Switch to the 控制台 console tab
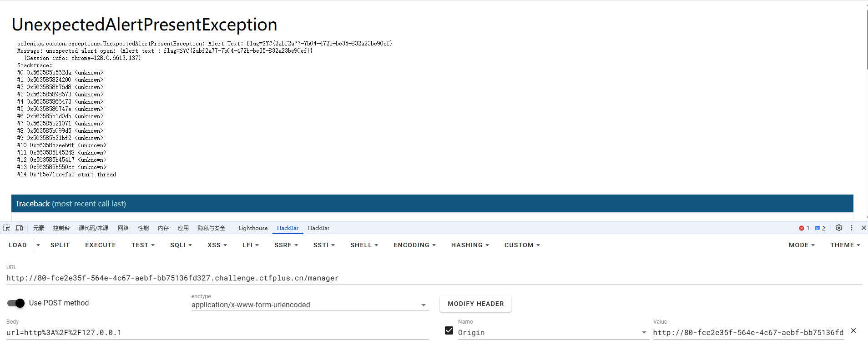 pyautogui.click(x=61, y=228)
